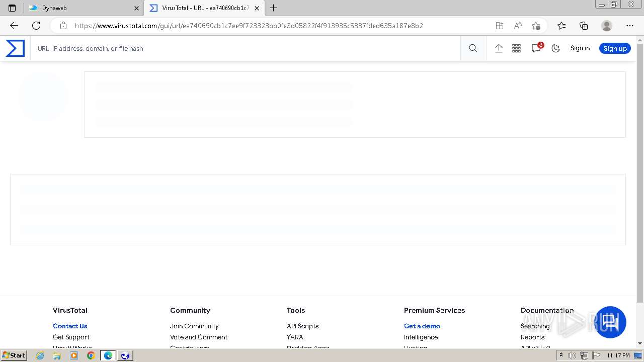Click the Contact Us footer link
Image resolution: width=644 pixels, height=362 pixels.
click(70, 326)
